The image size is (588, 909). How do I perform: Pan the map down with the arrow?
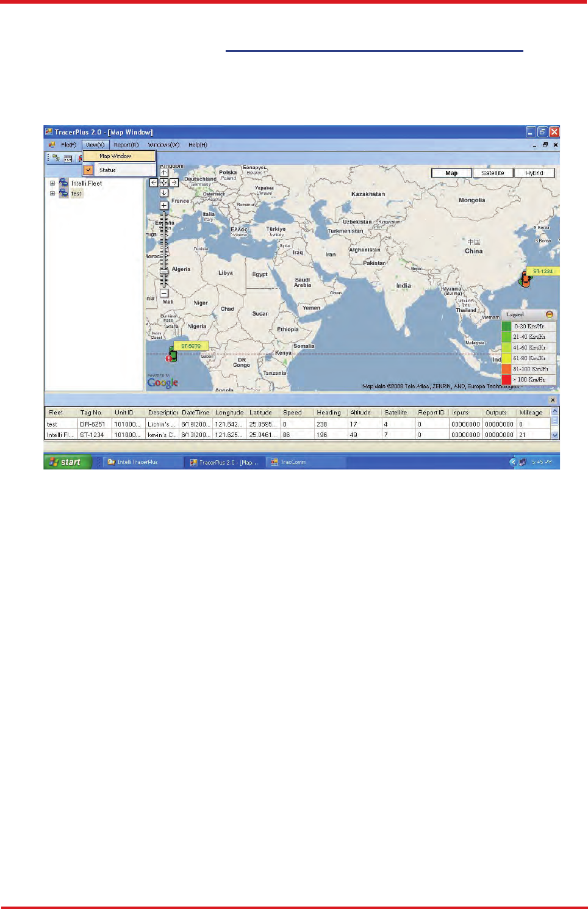pos(163,193)
